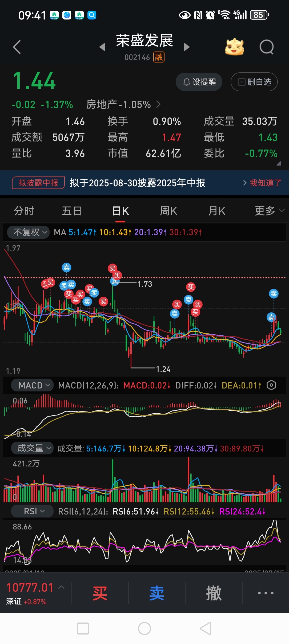This screenshot has height=644, width=289.
Task: Tap Android home circle button
Action: coord(144,629)
